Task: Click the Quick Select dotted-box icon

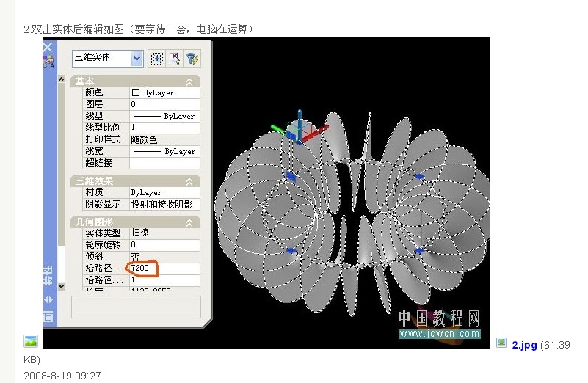Action: point(157,59)
